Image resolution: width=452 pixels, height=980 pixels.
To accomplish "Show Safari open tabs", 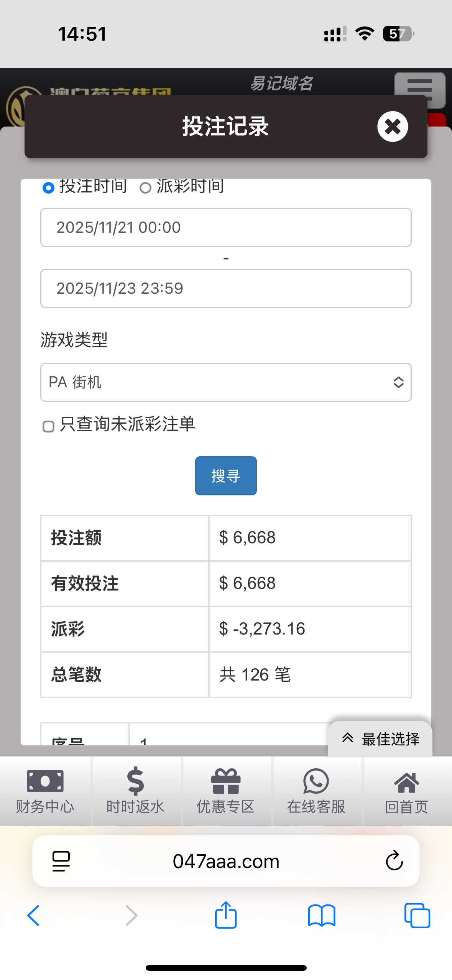I will point(417,916).
